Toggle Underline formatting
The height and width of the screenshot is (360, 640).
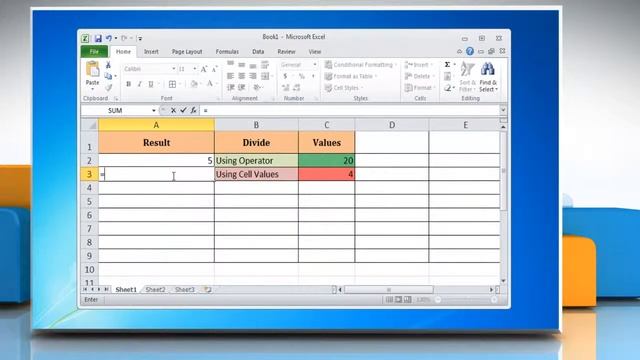151,84
